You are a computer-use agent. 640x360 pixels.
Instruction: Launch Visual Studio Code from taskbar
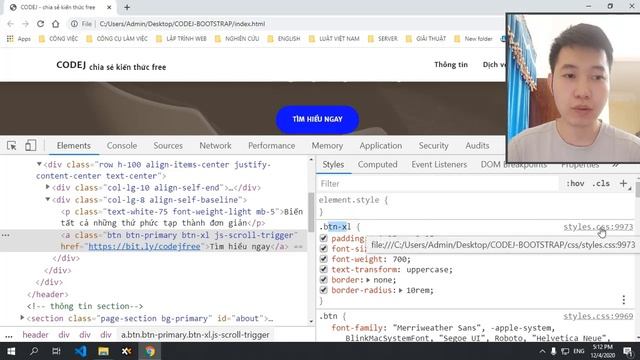click(x=80, y=351)
